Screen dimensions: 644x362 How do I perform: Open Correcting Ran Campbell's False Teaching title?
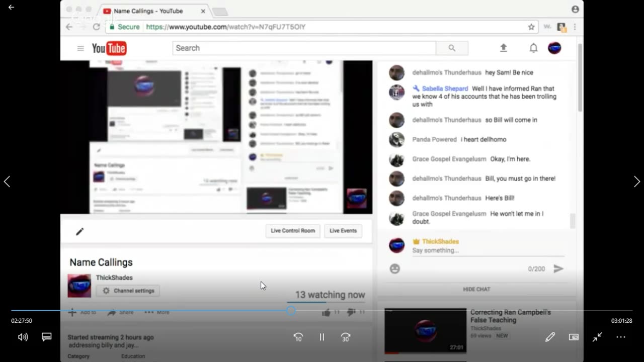pyautogui.click(x=511, y=316)
